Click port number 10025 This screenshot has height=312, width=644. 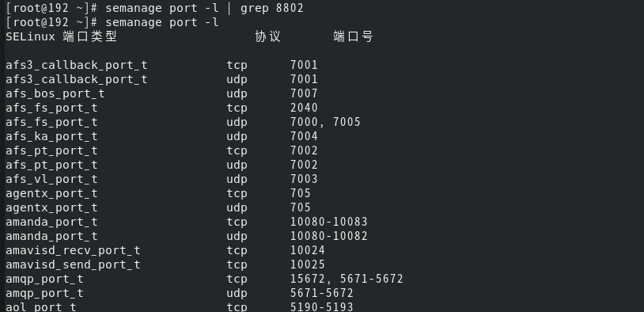308,264
